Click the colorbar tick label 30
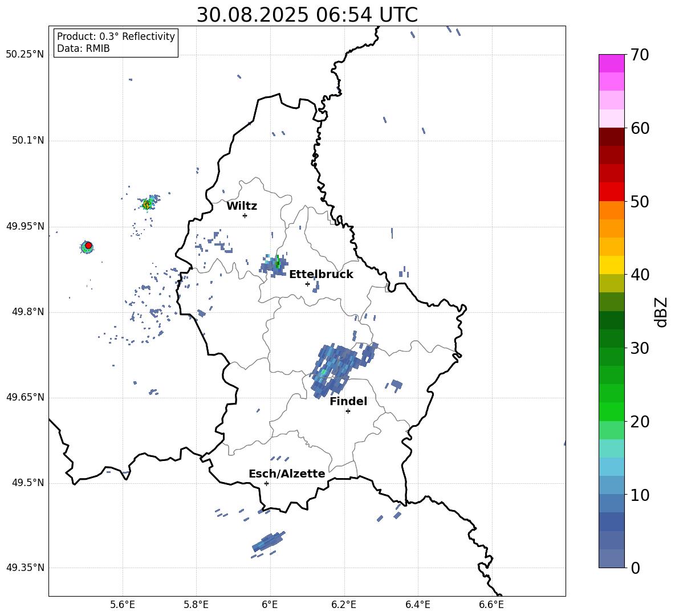This screenshot has height=616, width=675. pos(640,348)
